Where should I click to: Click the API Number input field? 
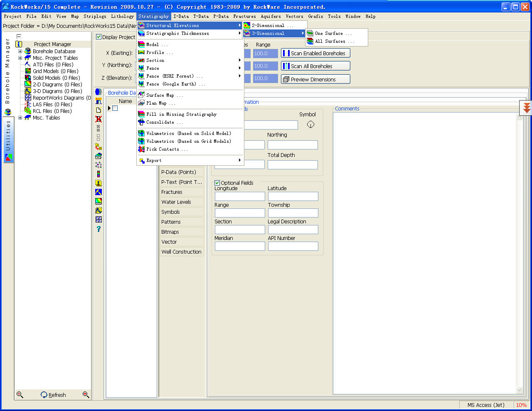coord(293,246)
